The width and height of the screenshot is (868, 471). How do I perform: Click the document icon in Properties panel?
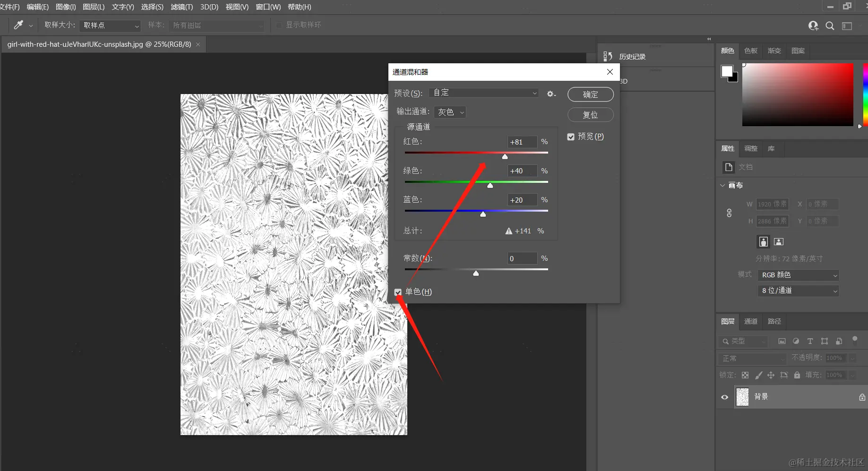point(729,167)
